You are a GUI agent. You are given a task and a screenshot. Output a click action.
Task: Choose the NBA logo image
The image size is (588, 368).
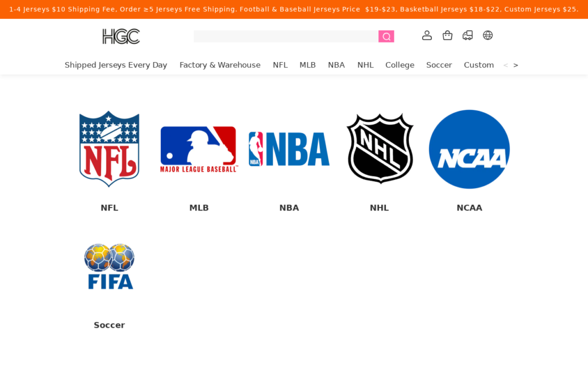click(x=289, y=149)
